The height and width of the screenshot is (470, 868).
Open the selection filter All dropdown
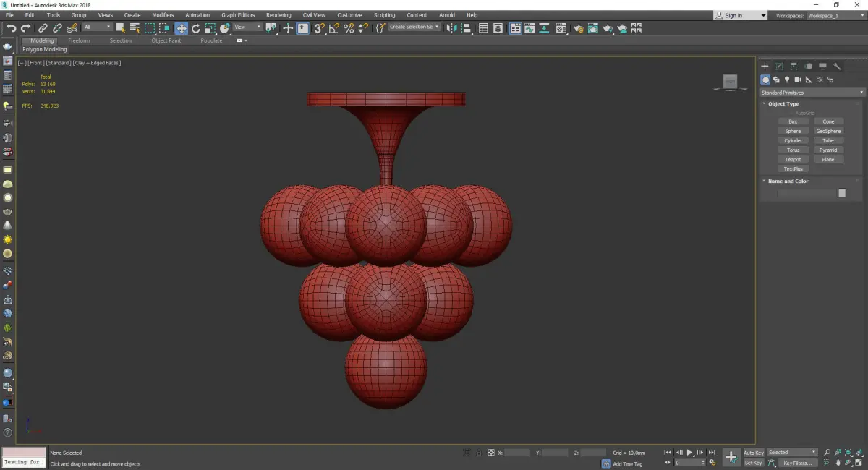point(98,27)
